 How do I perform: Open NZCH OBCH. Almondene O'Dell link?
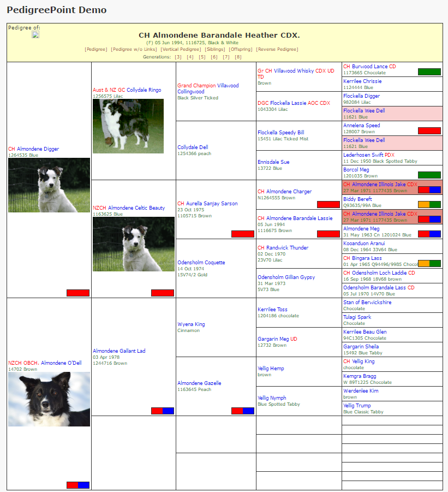(x=45, y=363)
